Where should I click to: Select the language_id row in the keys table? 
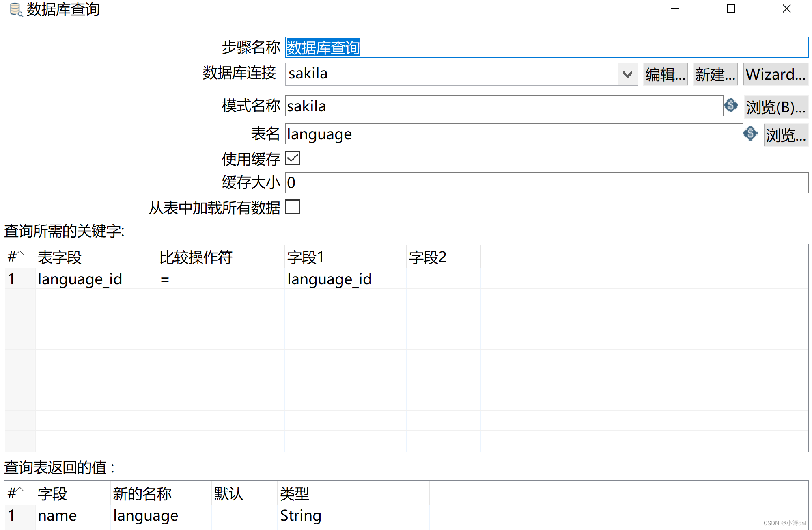(80, 279)
